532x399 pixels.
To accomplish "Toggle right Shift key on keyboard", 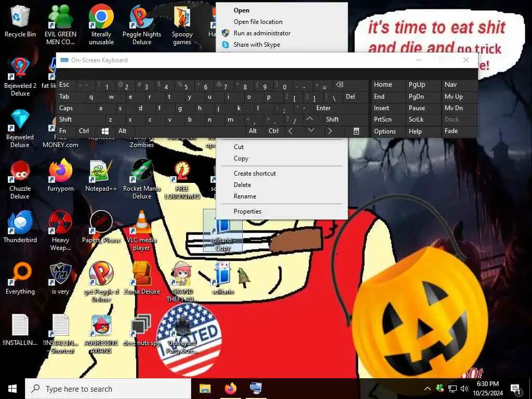I will 345,119.
